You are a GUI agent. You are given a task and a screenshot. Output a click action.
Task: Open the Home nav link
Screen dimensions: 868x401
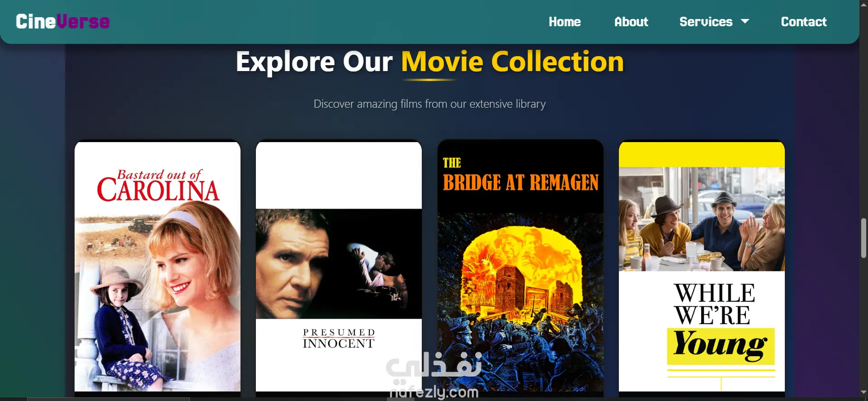click(565, 22)
